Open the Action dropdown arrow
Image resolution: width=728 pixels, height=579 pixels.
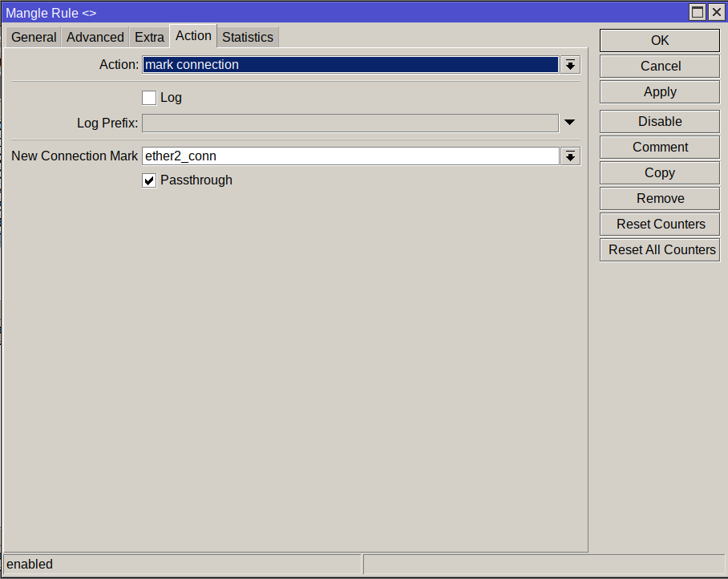570,65
